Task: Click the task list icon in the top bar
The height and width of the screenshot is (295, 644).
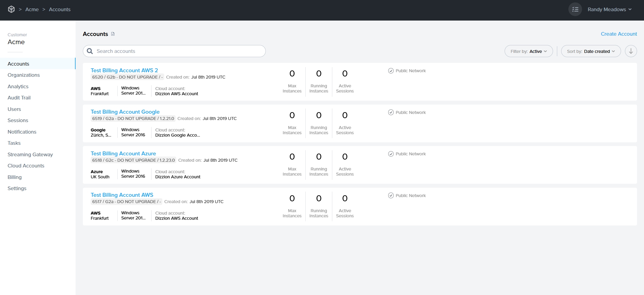Action: pyautogui.click(x=575, y=9)
